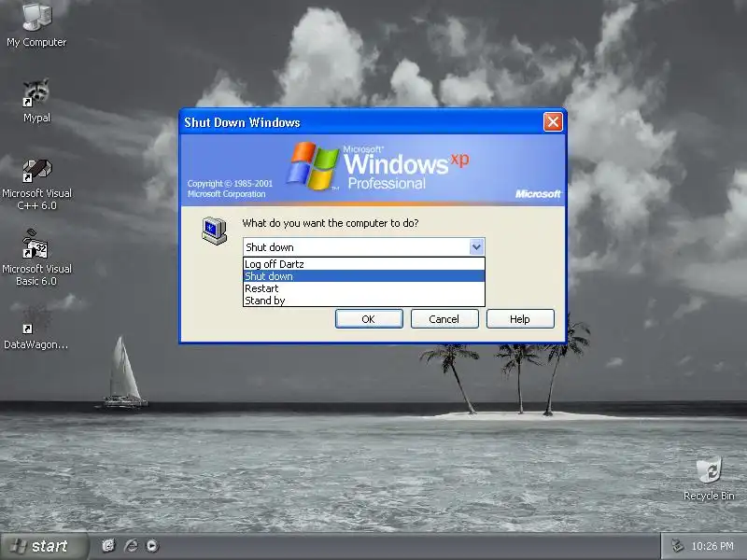747x560 pixels.
Task: Confirm with the OK button
Action: 369,319
